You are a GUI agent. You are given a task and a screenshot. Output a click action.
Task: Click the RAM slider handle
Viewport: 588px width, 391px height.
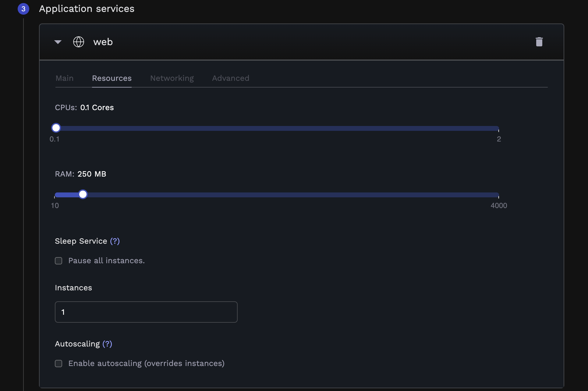[83, 194]
